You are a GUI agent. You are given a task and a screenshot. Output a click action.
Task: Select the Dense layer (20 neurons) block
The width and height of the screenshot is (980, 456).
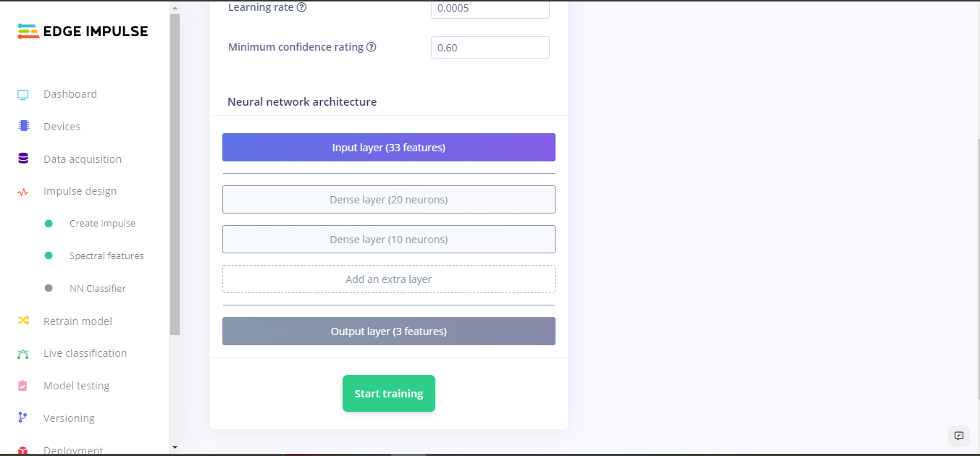(389, 200)
